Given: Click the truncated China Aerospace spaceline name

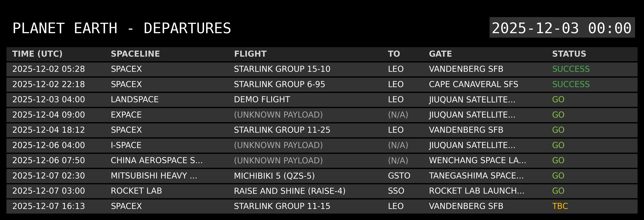Looking at the screenshot, I should point(157,161).
